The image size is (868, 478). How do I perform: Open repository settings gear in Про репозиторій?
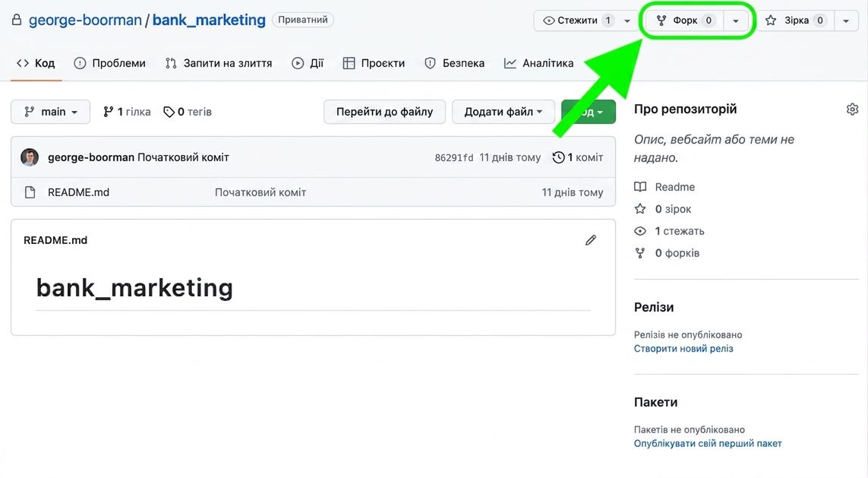click(x=853, y=109)
